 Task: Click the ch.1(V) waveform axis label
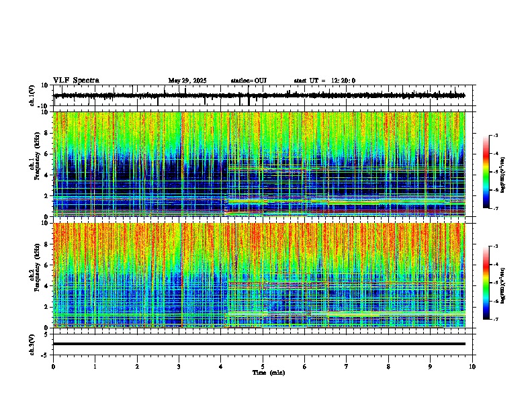[32, 95]
